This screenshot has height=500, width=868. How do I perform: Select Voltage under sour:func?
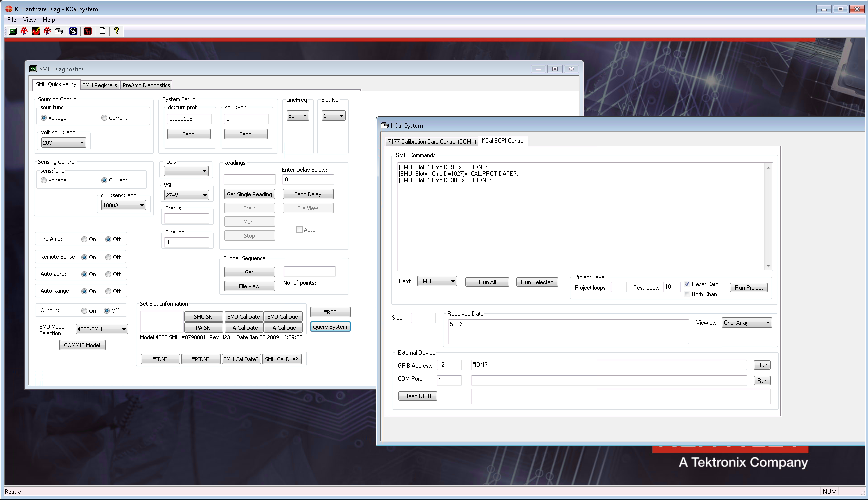(x=44, y=118)
